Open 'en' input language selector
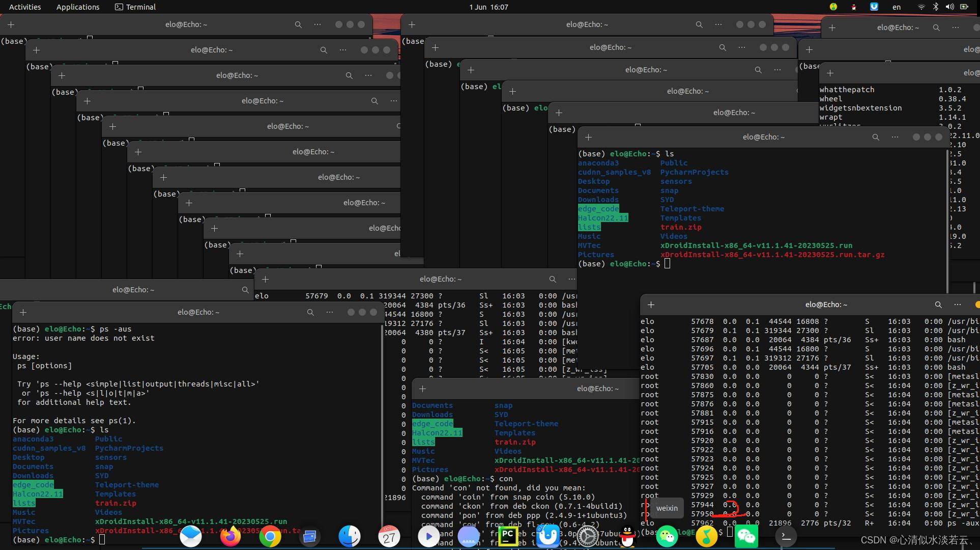980x550 pixels. point(897,7)
